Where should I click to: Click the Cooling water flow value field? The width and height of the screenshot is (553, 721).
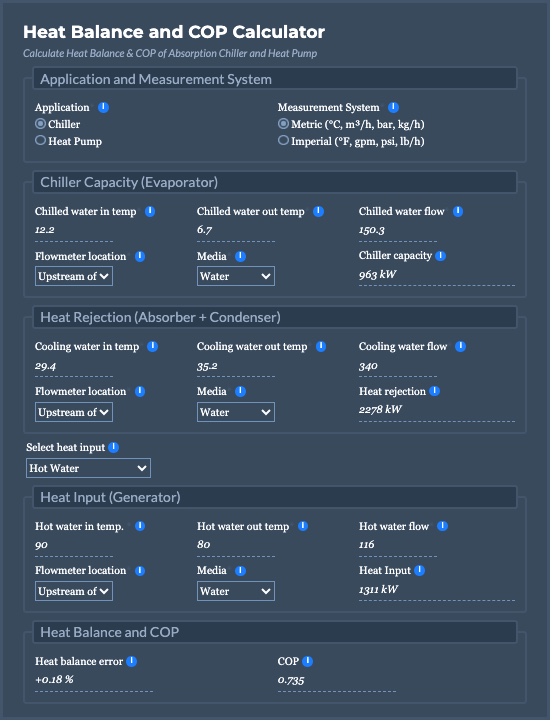click(x=398, y=366)
